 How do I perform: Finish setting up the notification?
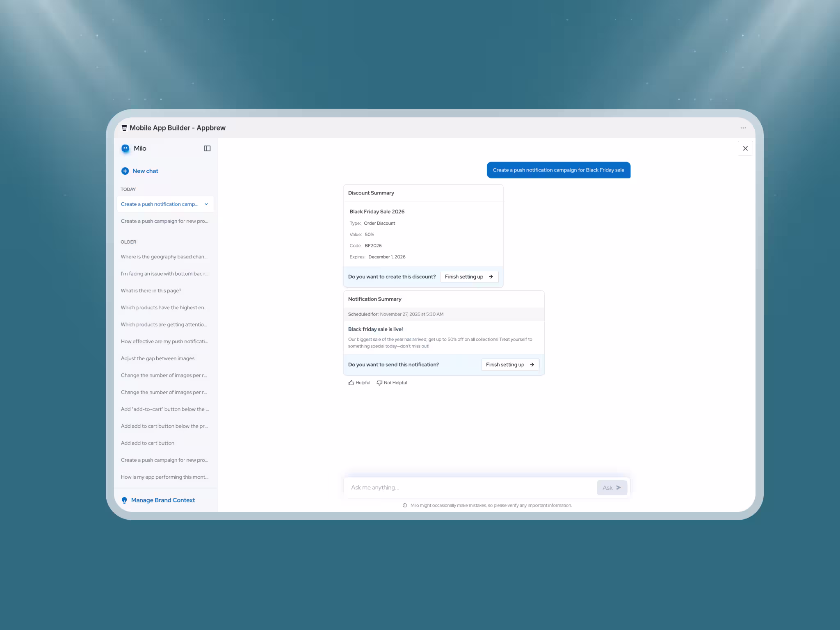(510, 365)
